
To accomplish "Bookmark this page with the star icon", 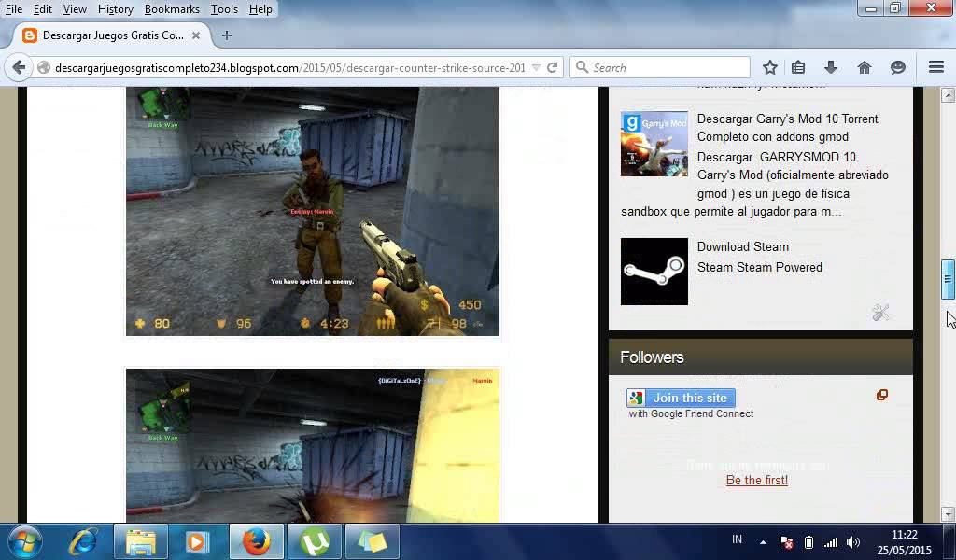I will [770, 67].
